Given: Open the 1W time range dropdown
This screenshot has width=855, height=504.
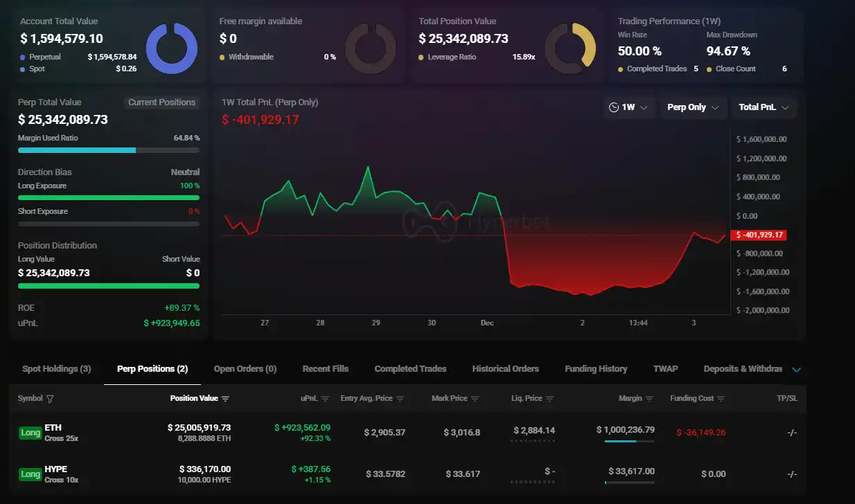Looking at the screenshot, I should pos(629,107).
